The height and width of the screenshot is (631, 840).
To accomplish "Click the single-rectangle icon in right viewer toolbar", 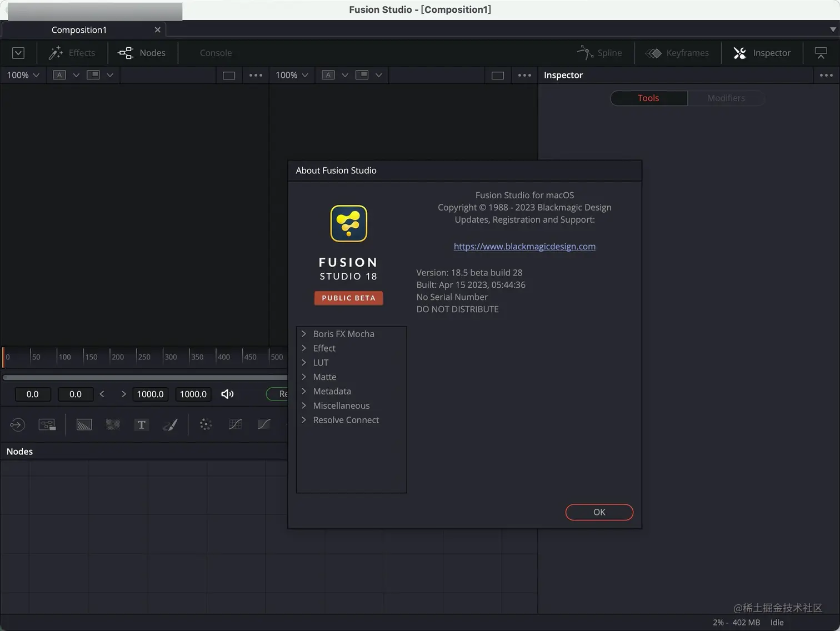I will coord(498,75).
